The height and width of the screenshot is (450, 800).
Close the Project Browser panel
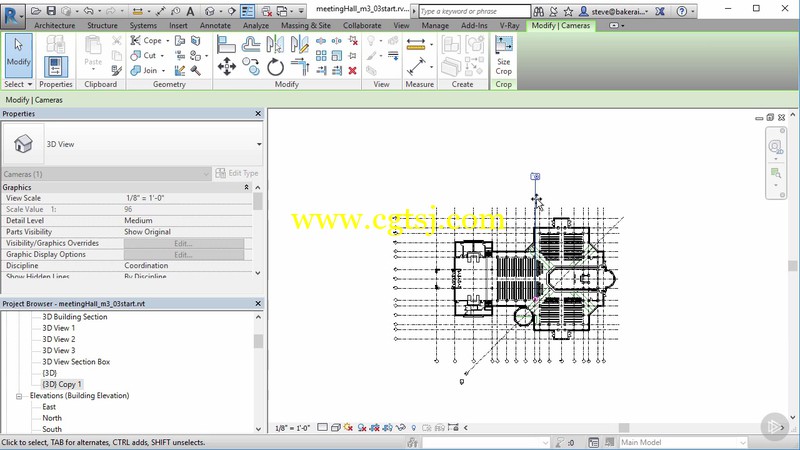click(258, 304)
